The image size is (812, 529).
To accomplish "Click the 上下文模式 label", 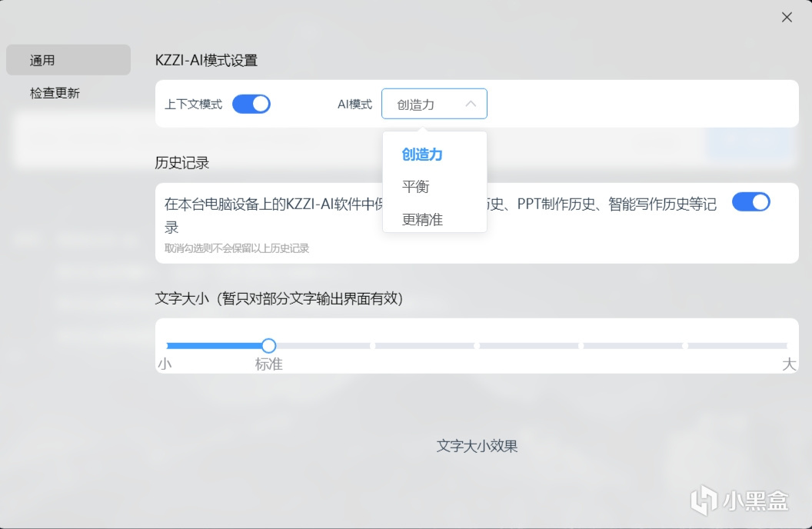I will pos(193,105).
